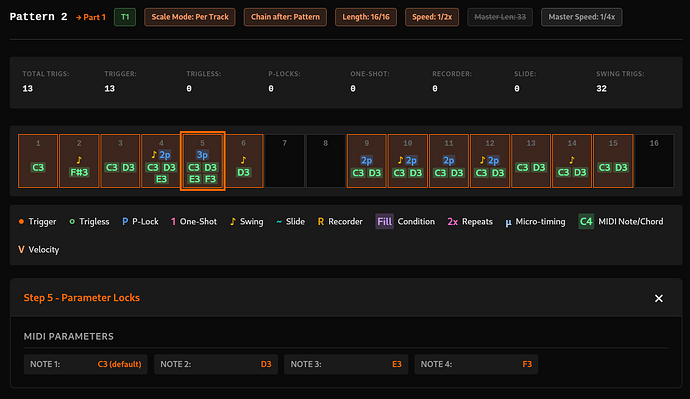The image size is (690, 399).
Task: Click the green Trigless legend circle
Action: [72, 222]
